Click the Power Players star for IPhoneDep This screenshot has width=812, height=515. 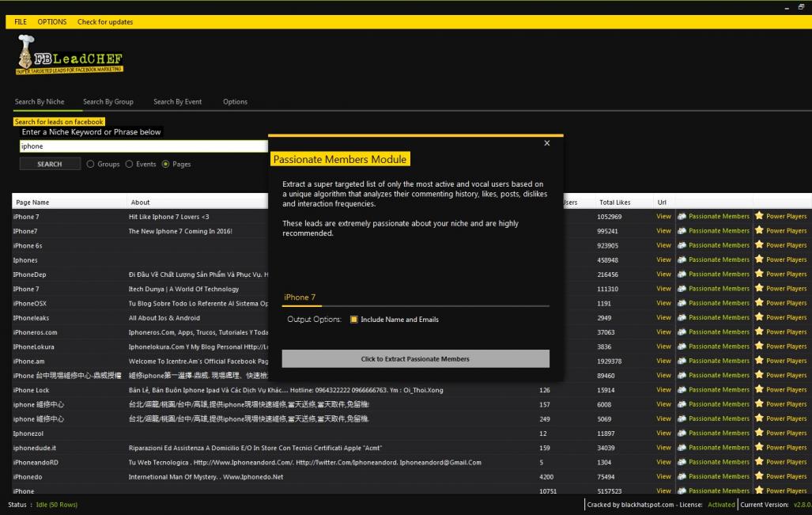(759, 275)
